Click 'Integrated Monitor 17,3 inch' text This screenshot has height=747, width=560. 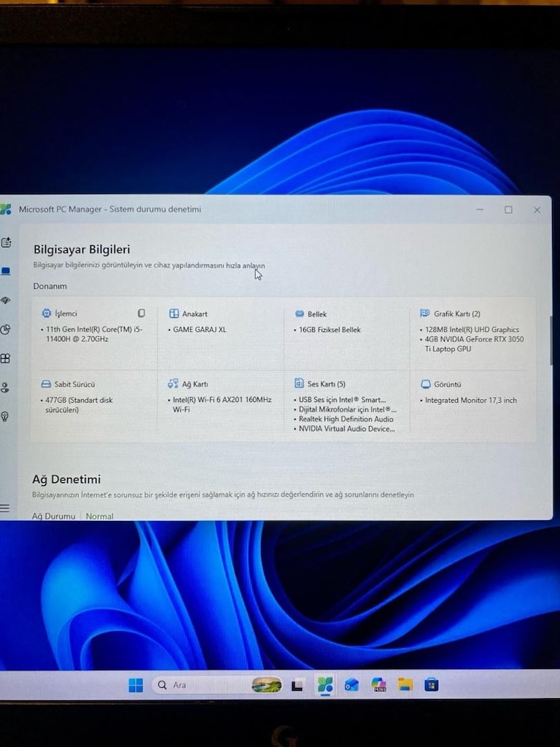pyautogui.click(x=470, y=400)
